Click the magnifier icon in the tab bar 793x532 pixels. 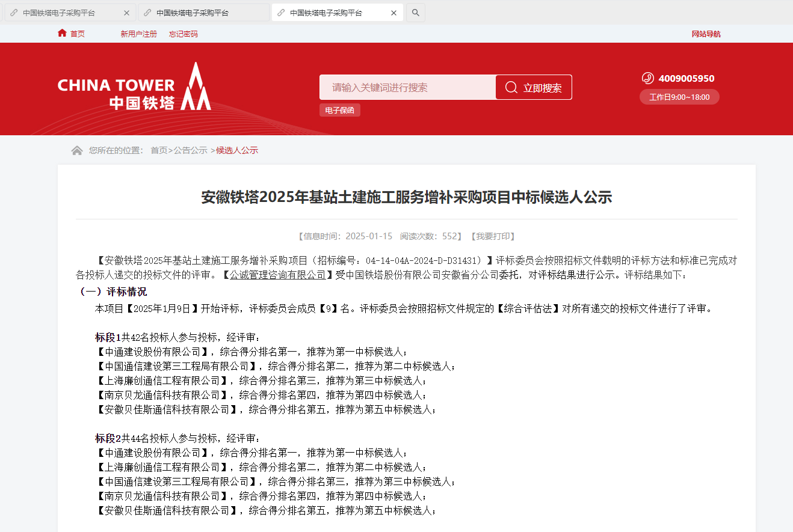(415, 13)
